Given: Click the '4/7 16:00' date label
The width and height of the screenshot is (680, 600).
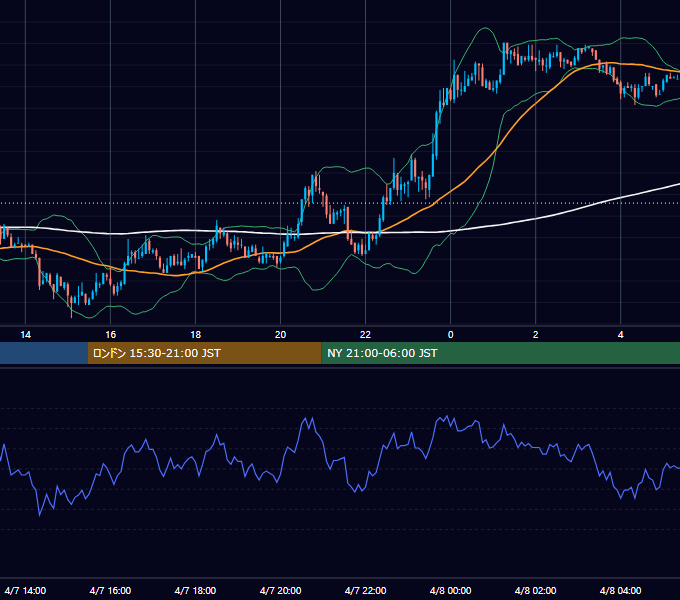Looking at the screenshot, I should (x=111, y=591).
